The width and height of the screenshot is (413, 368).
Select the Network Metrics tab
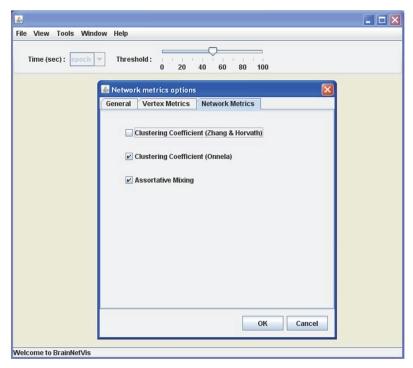point(228,104)
